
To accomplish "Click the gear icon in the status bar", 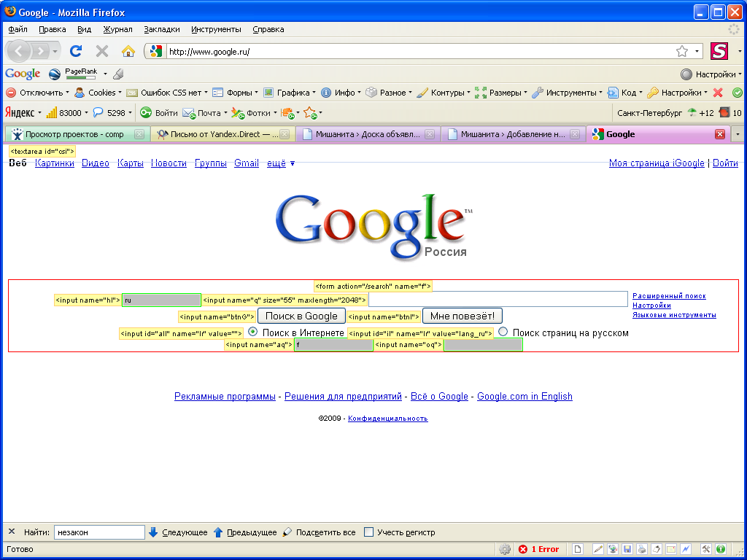I will [505, 549].
